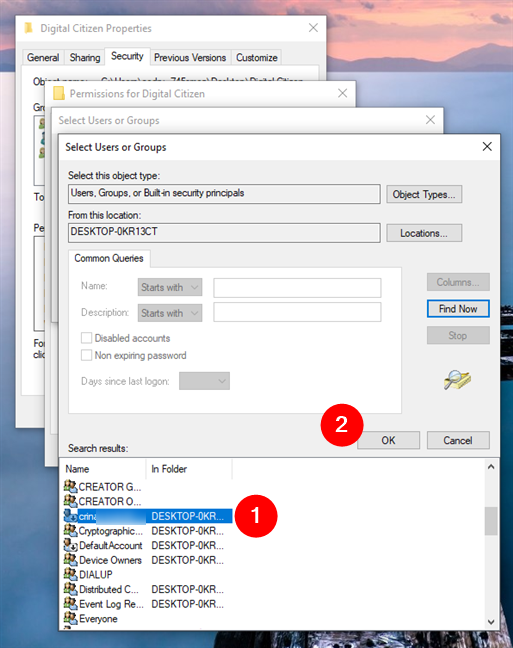Click the search magnifier icon under Stop
513x648 pixels.
(457, 379)
